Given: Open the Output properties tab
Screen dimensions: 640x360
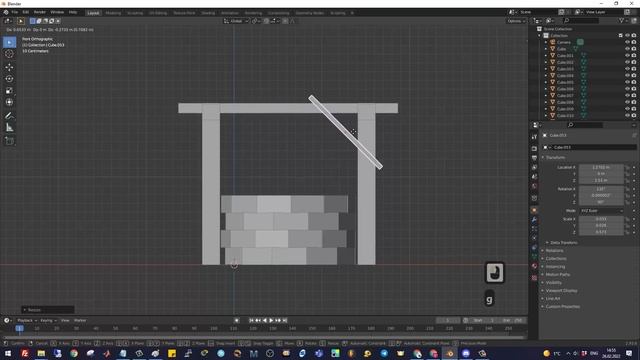Looking at the screenshot, I should coord(534,158).
